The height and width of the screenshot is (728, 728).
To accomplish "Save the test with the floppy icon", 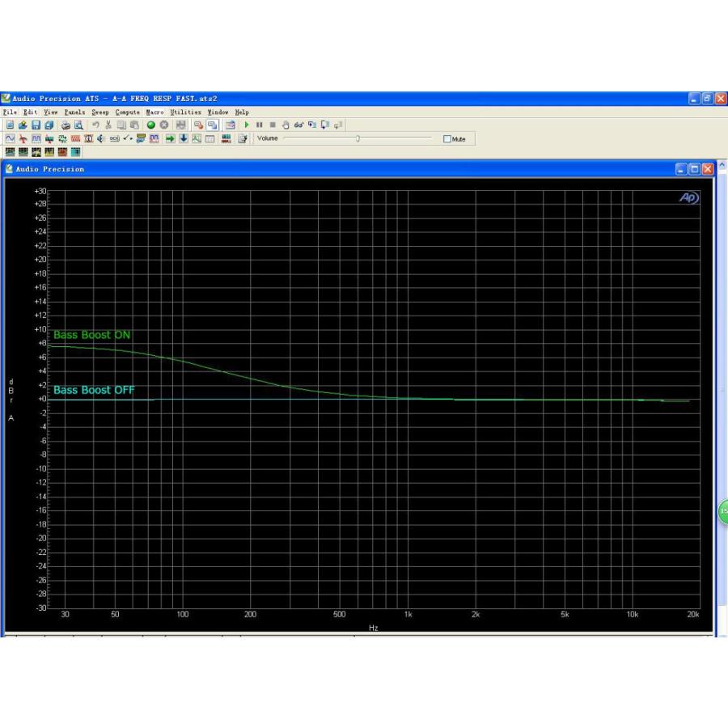I will (36, 125).
